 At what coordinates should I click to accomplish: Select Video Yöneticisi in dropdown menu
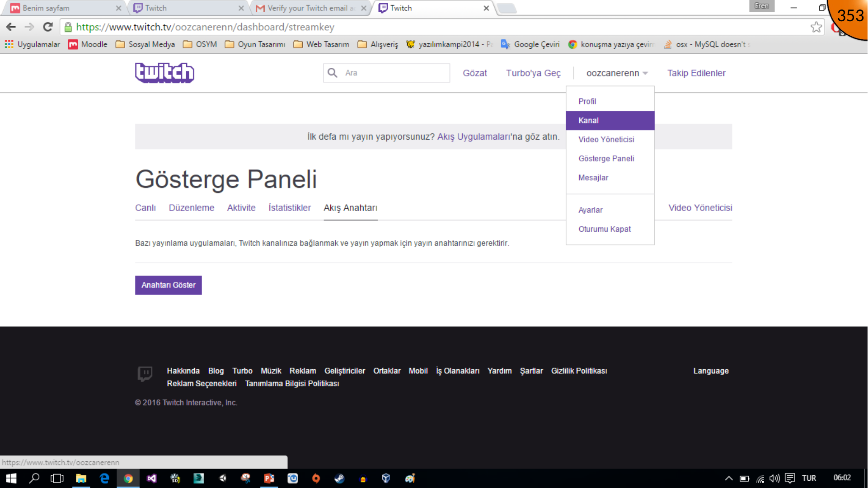610,140
